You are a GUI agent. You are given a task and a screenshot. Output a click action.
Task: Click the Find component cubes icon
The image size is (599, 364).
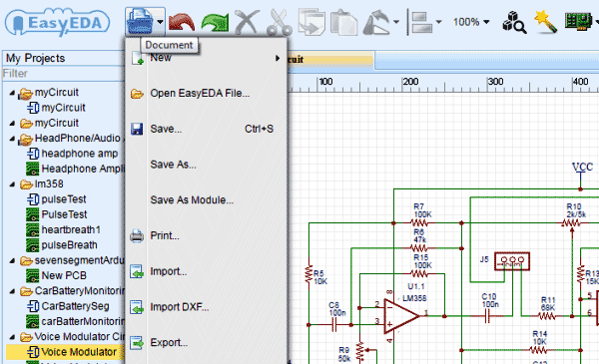(x=514, y=22)
